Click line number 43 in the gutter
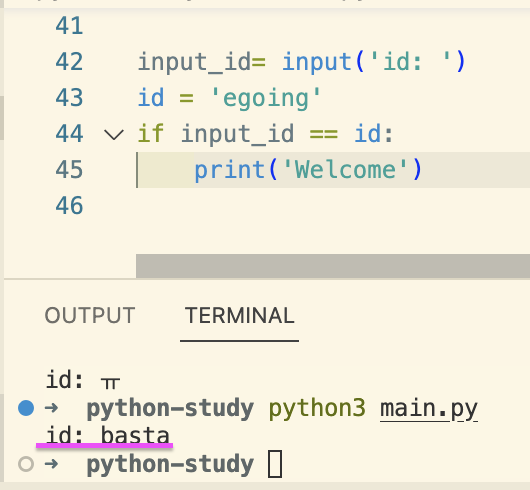 tap(69, 98)
